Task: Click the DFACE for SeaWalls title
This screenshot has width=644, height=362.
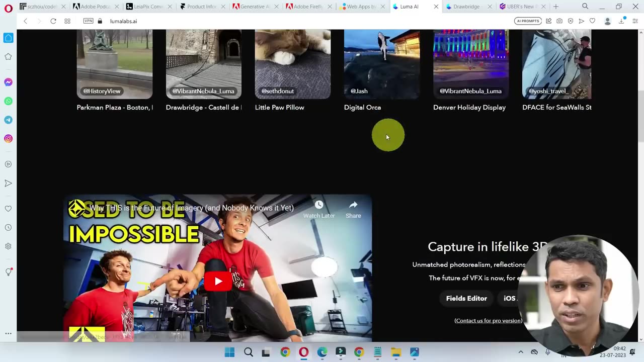Action: click(557, 107)
